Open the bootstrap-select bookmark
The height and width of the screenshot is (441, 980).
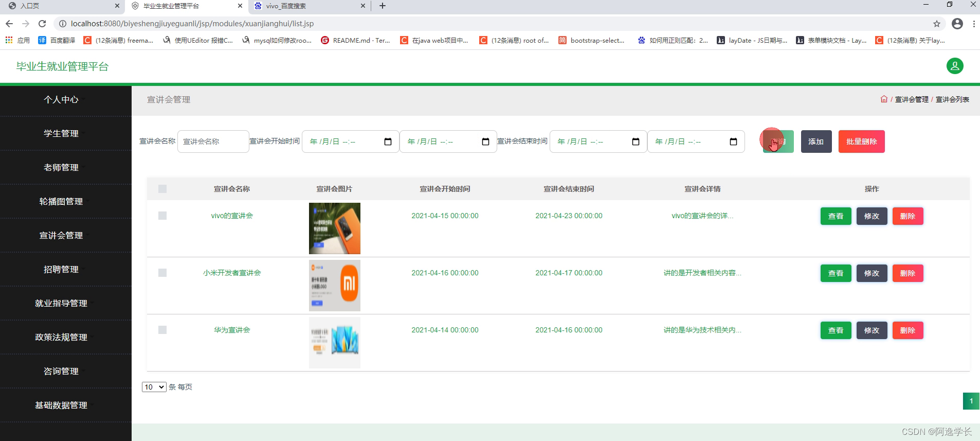click(x=591, y=40)
